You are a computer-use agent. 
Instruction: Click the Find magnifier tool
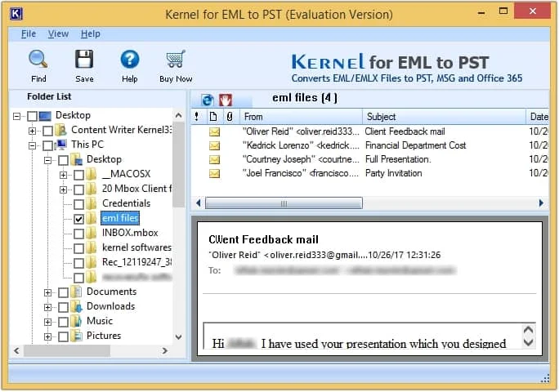(x=38, y=59)
